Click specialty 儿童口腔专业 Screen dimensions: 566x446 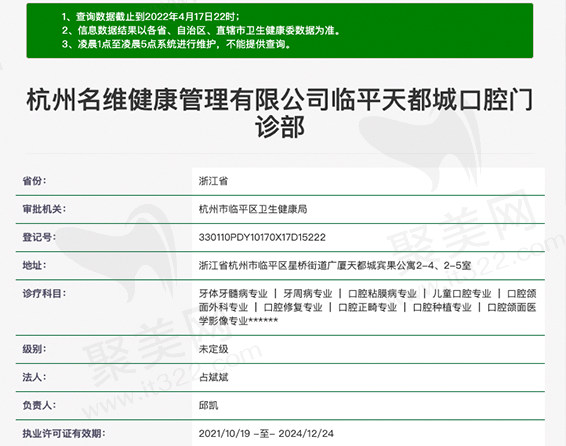462,294
